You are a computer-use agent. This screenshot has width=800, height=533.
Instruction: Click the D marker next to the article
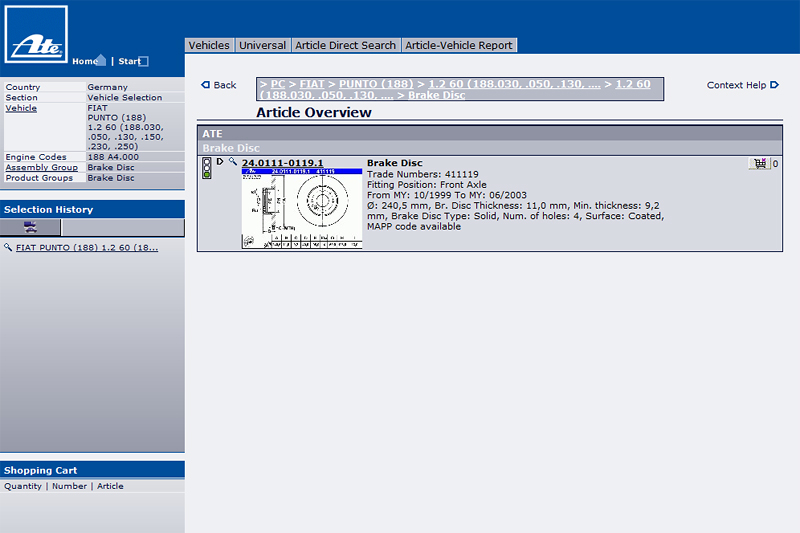click(220, 162)
